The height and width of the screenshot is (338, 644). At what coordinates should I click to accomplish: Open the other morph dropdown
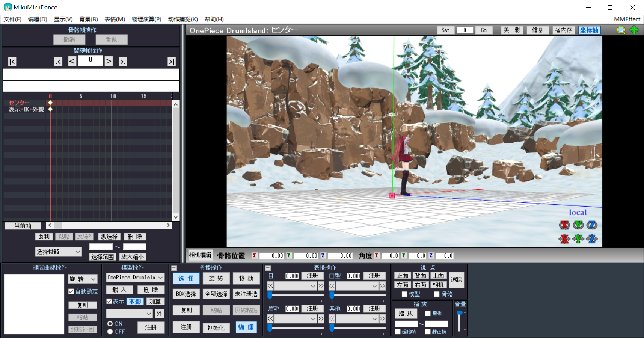point(357,319)
